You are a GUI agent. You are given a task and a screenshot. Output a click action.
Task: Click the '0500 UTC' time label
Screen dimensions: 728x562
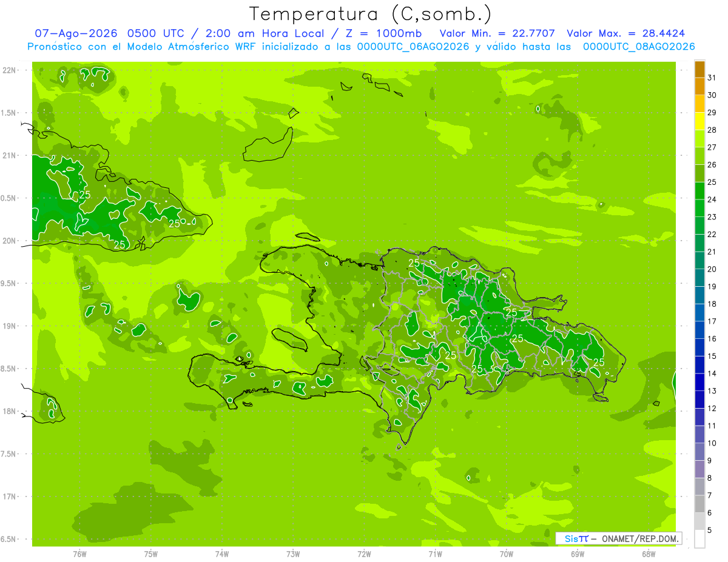tap(156, 33)
